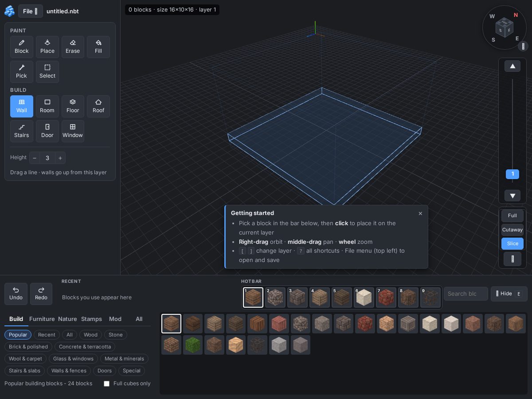Viewport: 532px width, 399px height.
Task: Select the Erase paint tool
Action: 73,47
